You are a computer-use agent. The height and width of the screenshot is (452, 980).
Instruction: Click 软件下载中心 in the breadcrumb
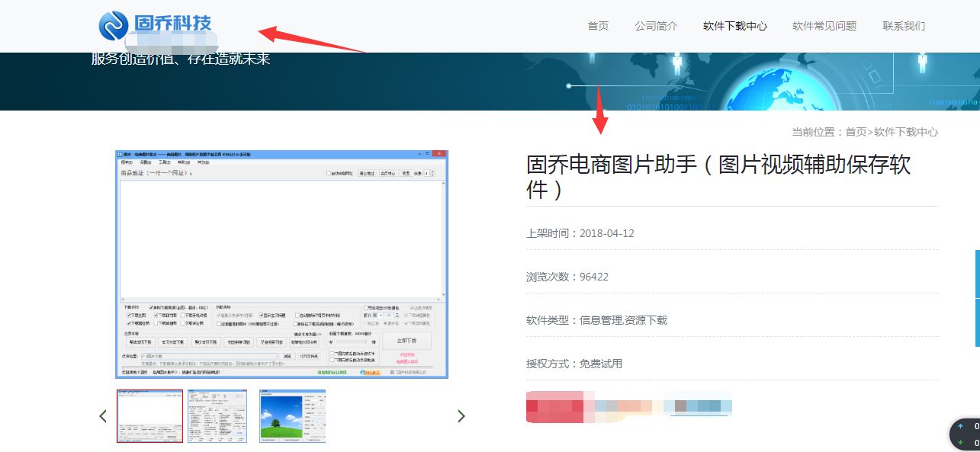906,132
